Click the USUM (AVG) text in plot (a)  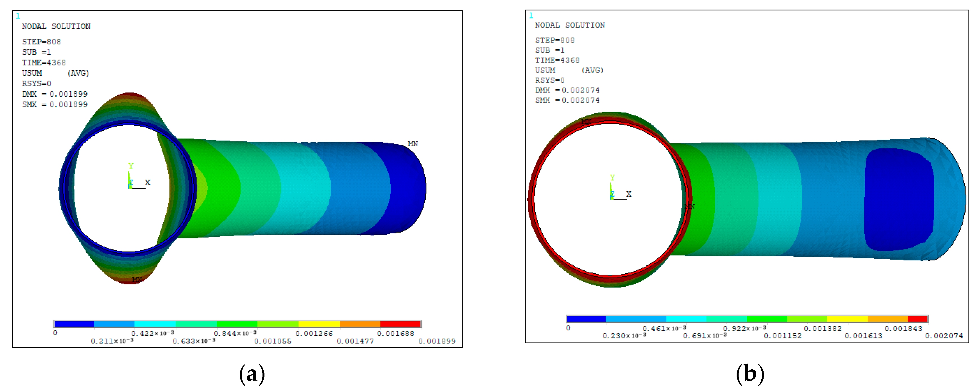point(56,73)
